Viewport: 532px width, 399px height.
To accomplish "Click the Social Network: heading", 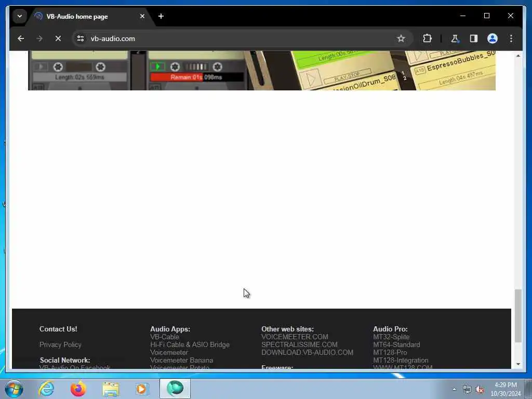I will [65, 360].
